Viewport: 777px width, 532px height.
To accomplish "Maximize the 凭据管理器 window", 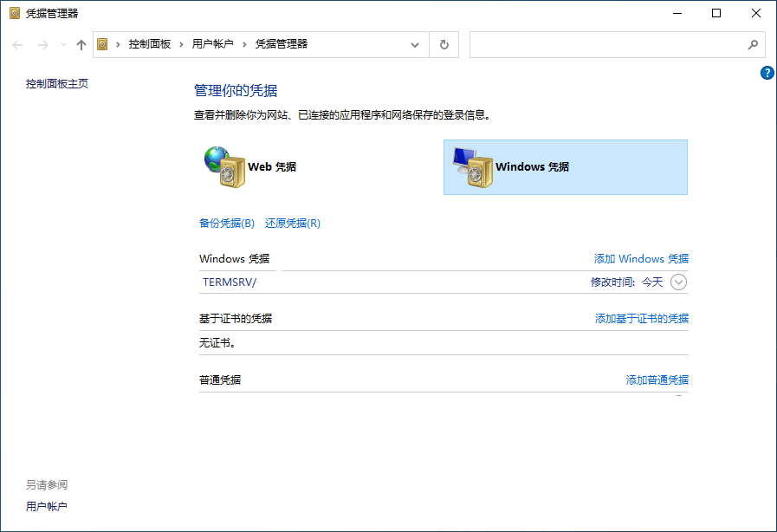I will coord(716,13).
